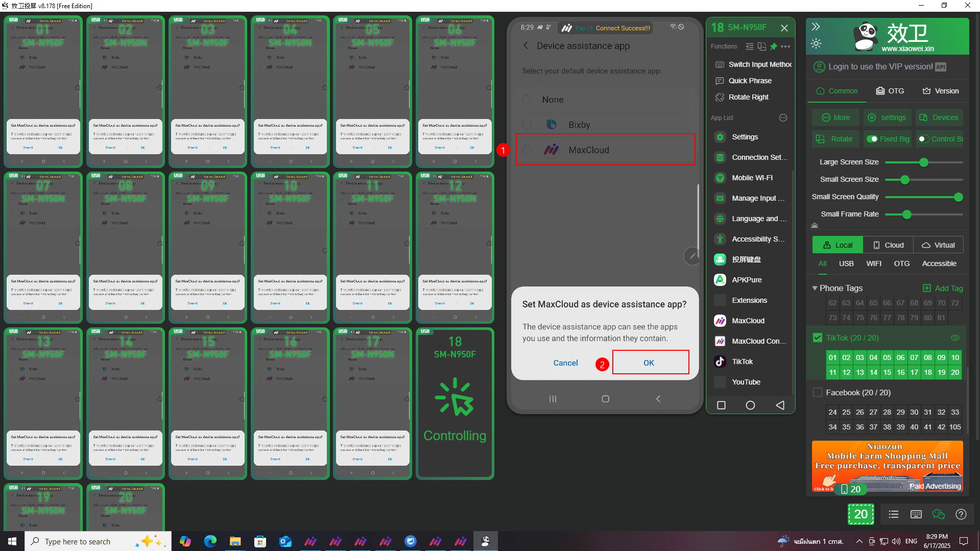The width and height of the screenshot is (980, 551).
Task: Click OK in the MaxCloud dialog
Action: [649, 363]
